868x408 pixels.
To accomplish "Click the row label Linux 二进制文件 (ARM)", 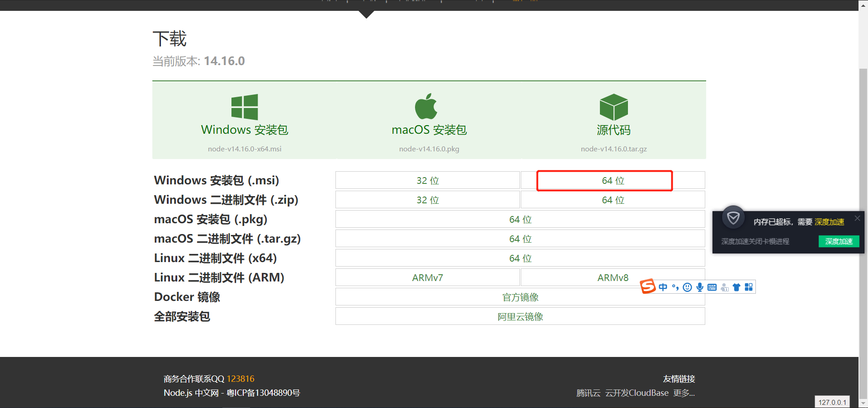I will click(219, 277).
